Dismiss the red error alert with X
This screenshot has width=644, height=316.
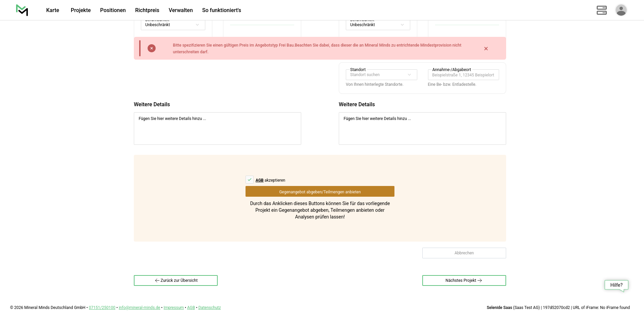tap(486, 49)
